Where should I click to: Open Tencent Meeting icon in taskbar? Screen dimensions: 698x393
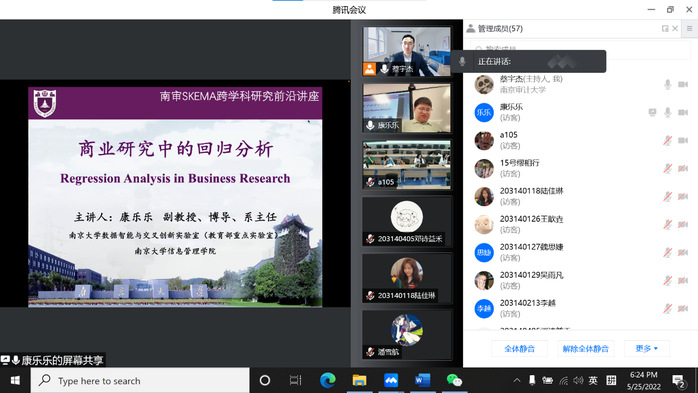[391, 381]
